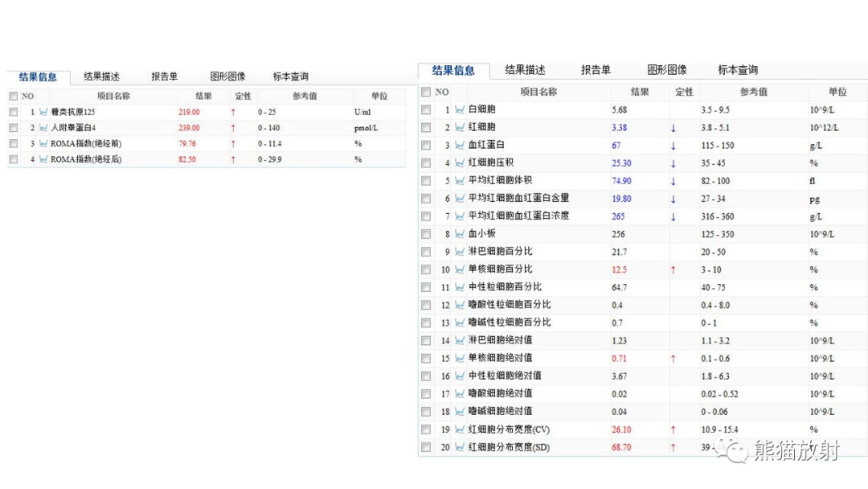
Task: Open trend chart icon for 中性粒细胞百分比
Action: pyautogui.click(x=460, y=287)
